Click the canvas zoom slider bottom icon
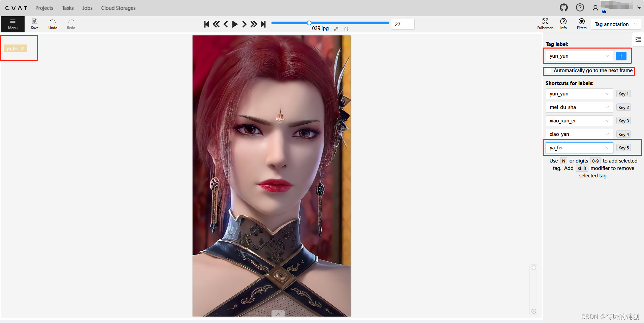This screenshot has width=644, height=323. pyautogui.click(x=534, y=311)
